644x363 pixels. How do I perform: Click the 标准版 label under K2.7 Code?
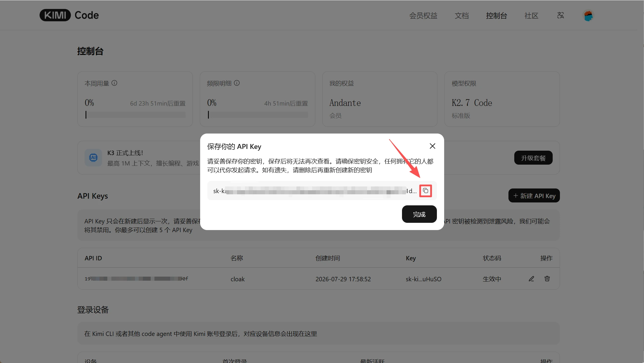pos(461,115)
